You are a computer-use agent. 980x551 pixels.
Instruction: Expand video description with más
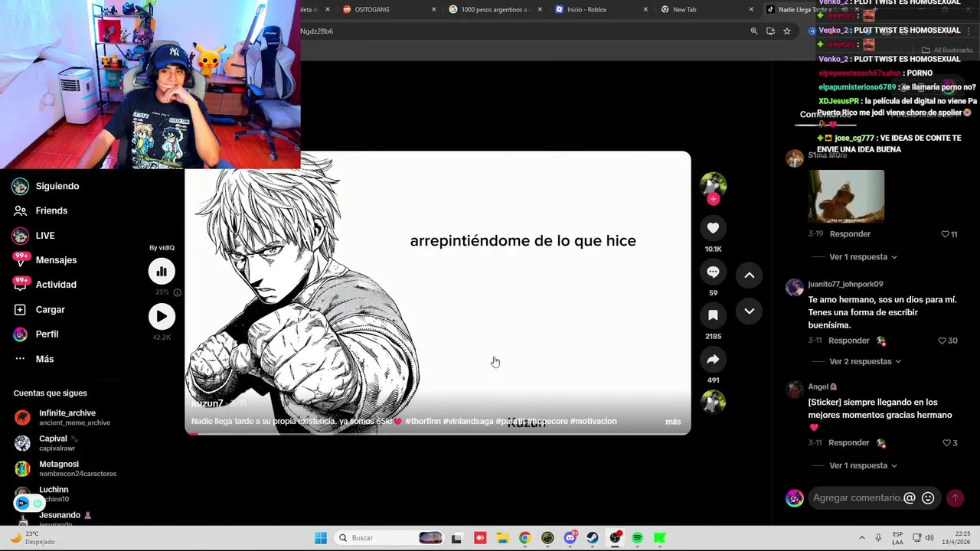click(x=673, y=422)
